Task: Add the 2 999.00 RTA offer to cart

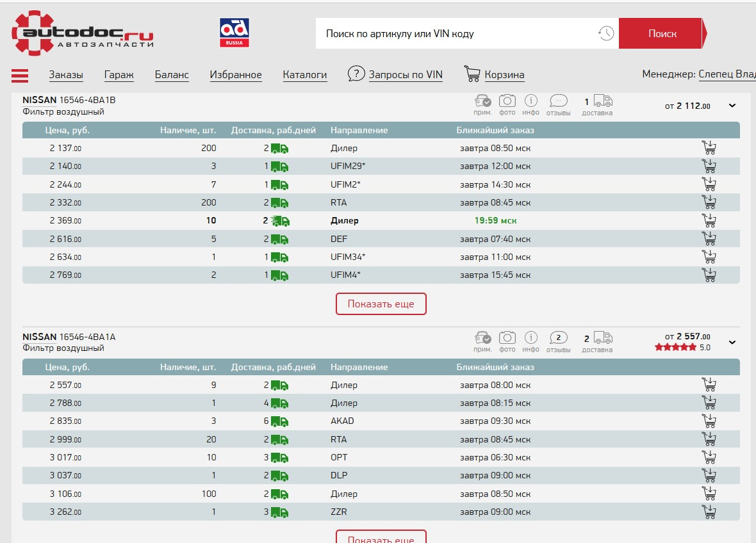Action: (x=709, y=439)
